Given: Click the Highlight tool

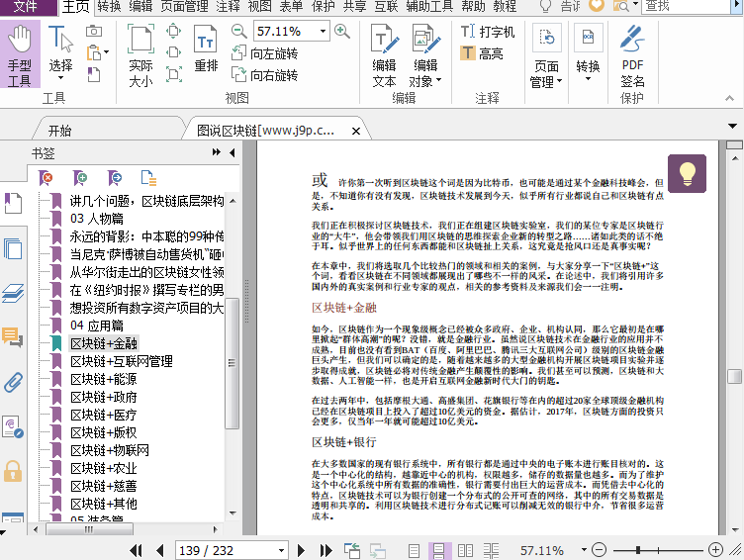Looking at the screenshot, I should 482,53.
